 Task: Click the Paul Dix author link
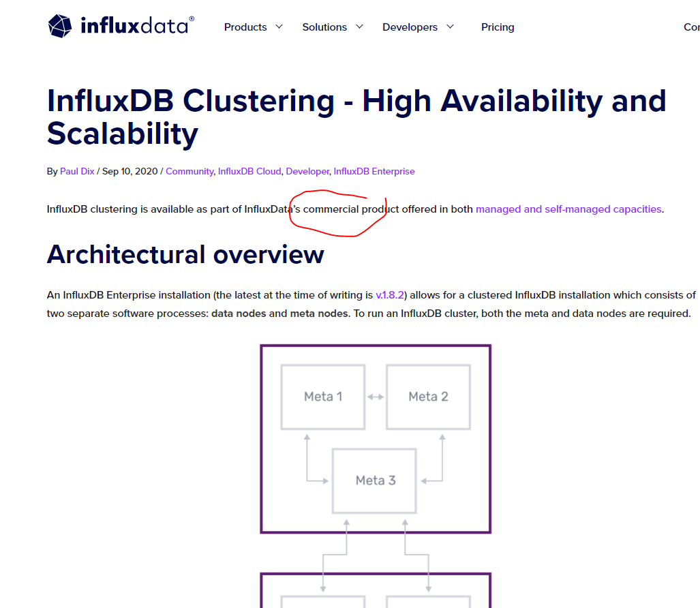coord(77,171)
